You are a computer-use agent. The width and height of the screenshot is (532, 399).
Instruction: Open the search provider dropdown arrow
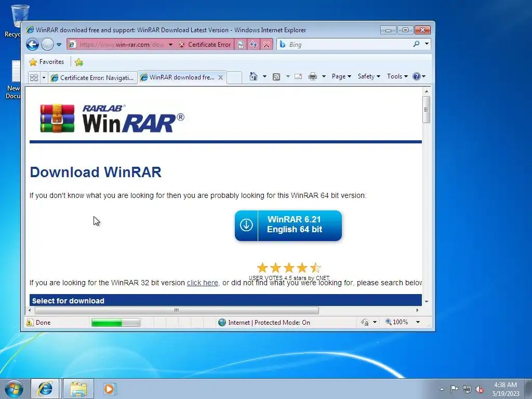(x=427, y=44)
